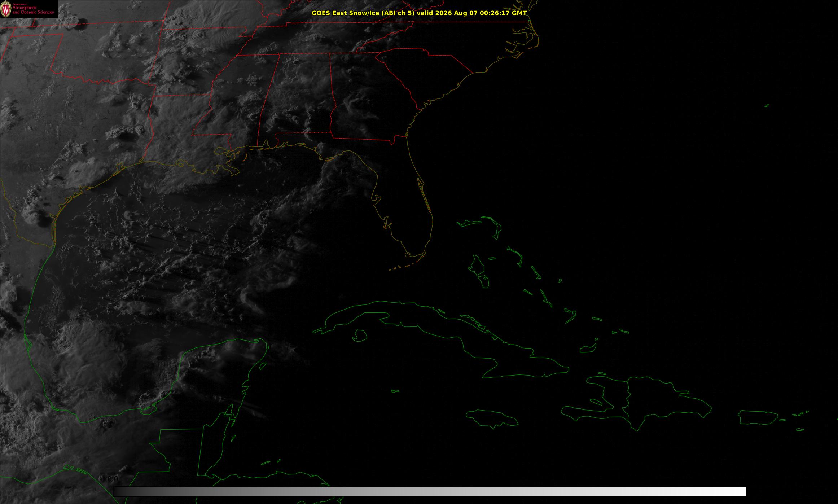
Task: Click the small green island near right edge
Action: coord(767,106)
